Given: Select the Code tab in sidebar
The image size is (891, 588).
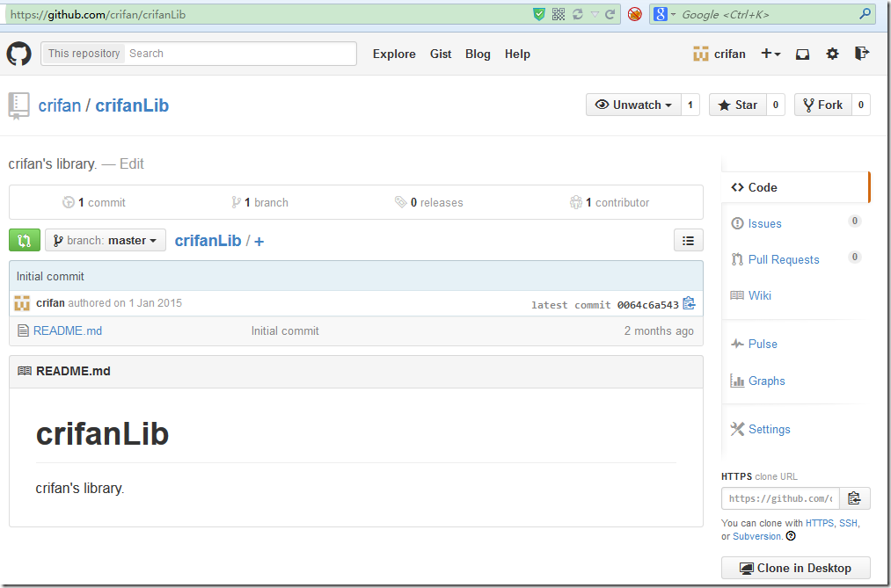Looking at the screenshot, I should 794,187.
